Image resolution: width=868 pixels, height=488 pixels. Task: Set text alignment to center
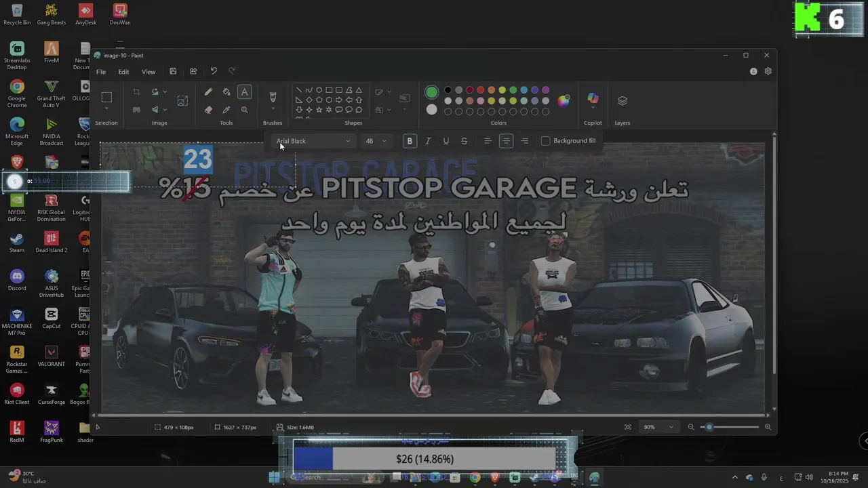click(506, 141)
